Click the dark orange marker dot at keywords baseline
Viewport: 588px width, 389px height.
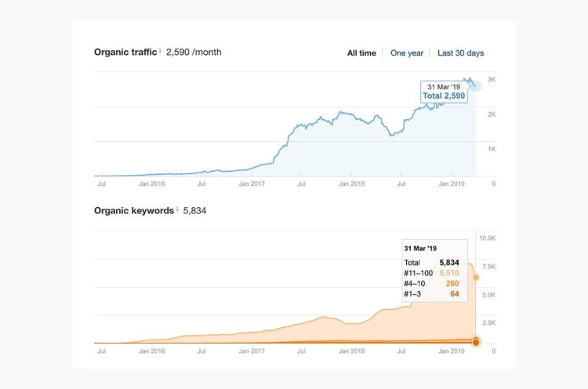click(x=476, y=343)
